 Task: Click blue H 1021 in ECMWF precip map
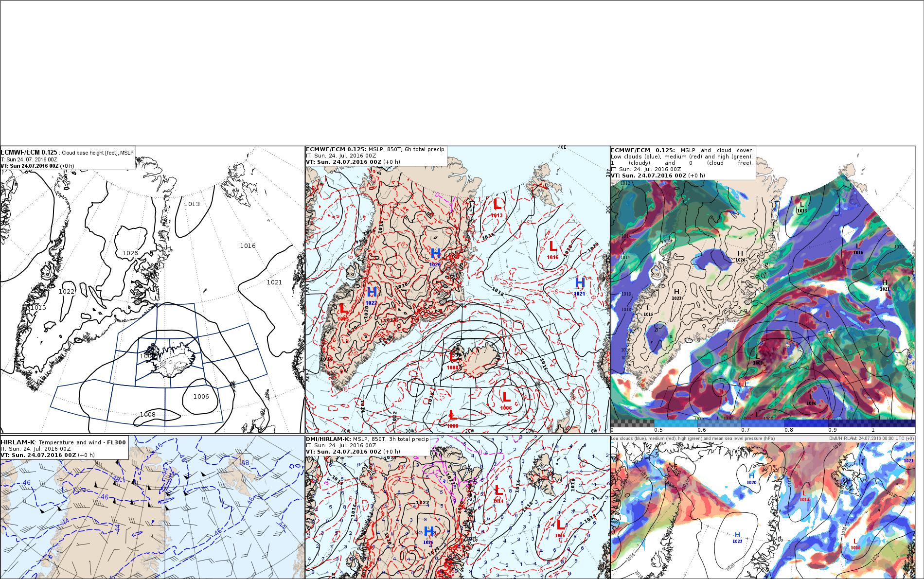[580, 285]
